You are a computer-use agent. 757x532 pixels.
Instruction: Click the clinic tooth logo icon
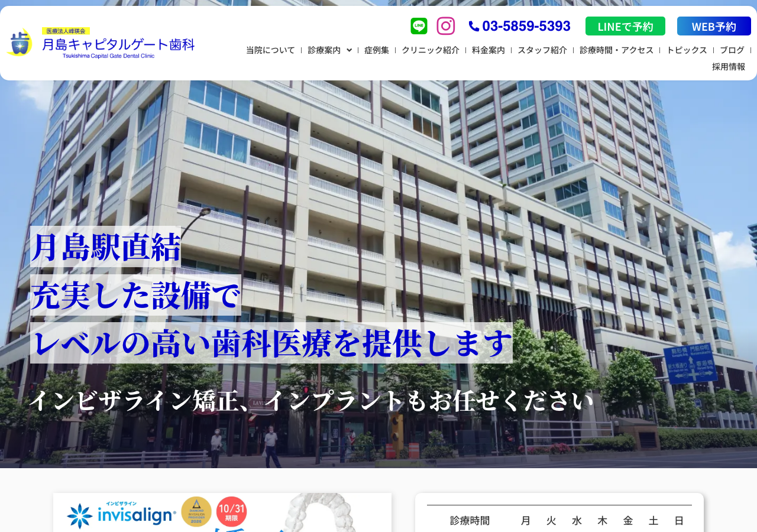pos(20,43)
